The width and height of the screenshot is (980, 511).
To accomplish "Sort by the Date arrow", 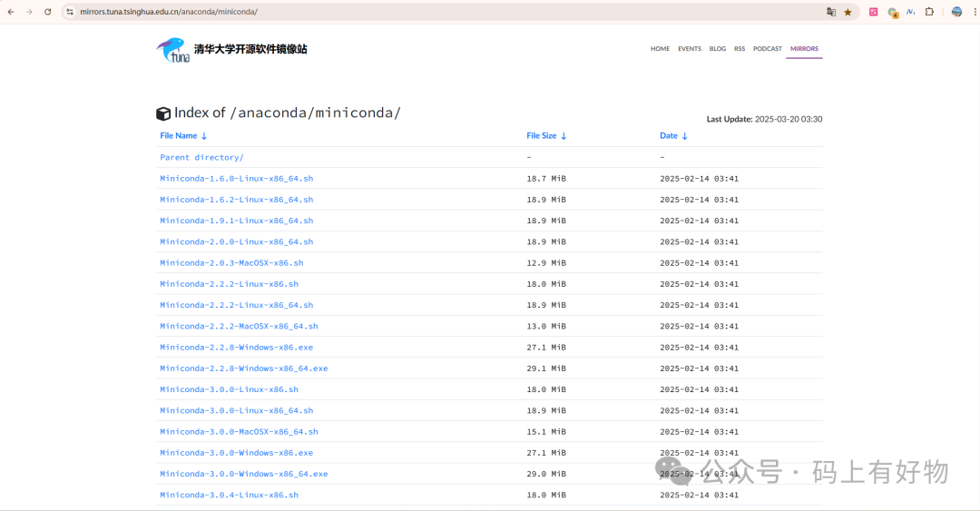I will (x=684, y=136).
